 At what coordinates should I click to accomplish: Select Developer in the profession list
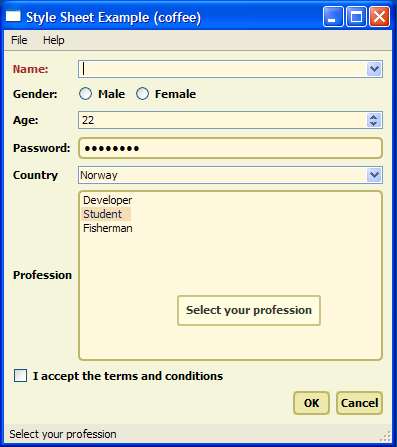pos(107,200)
